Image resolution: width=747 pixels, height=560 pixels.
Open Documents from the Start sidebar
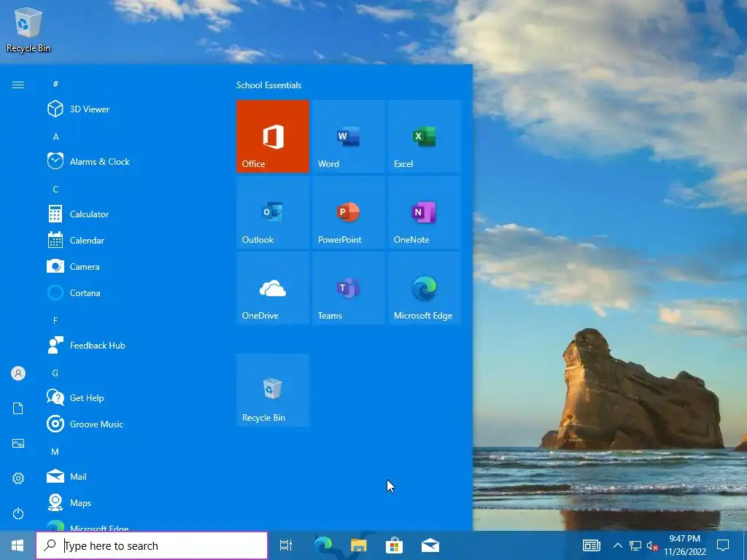[18, 408]
